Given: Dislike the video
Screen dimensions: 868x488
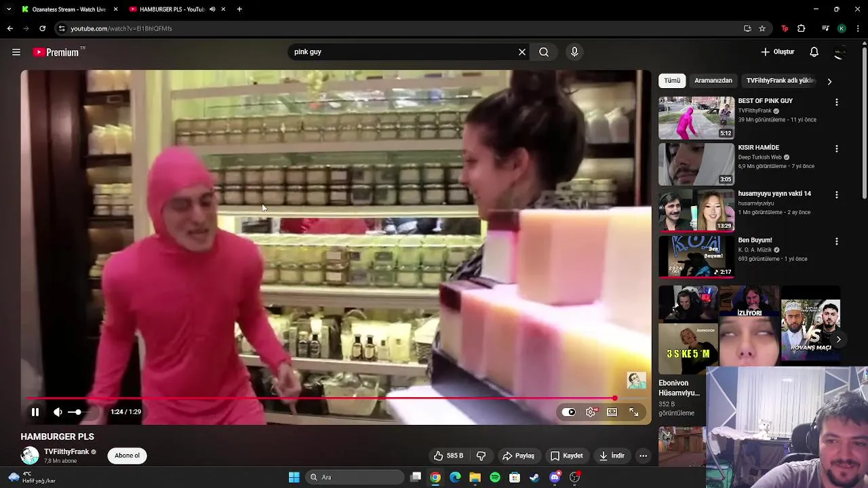Looking at the screenshot, I should [481, 455].
